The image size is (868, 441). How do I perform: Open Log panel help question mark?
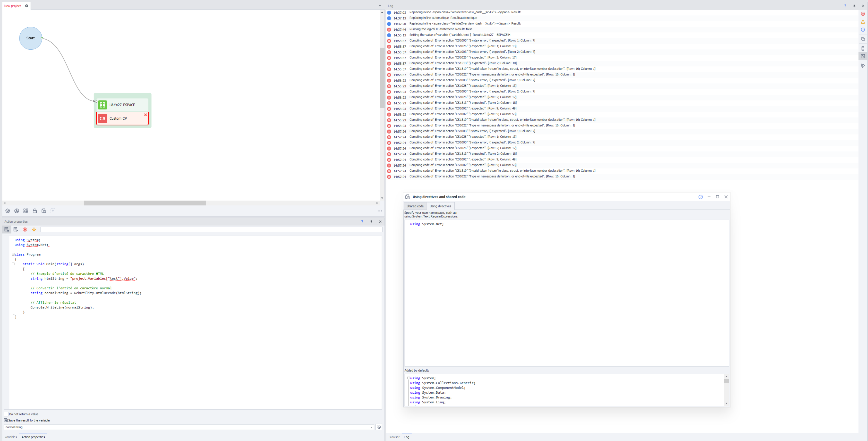coord(845,6)
